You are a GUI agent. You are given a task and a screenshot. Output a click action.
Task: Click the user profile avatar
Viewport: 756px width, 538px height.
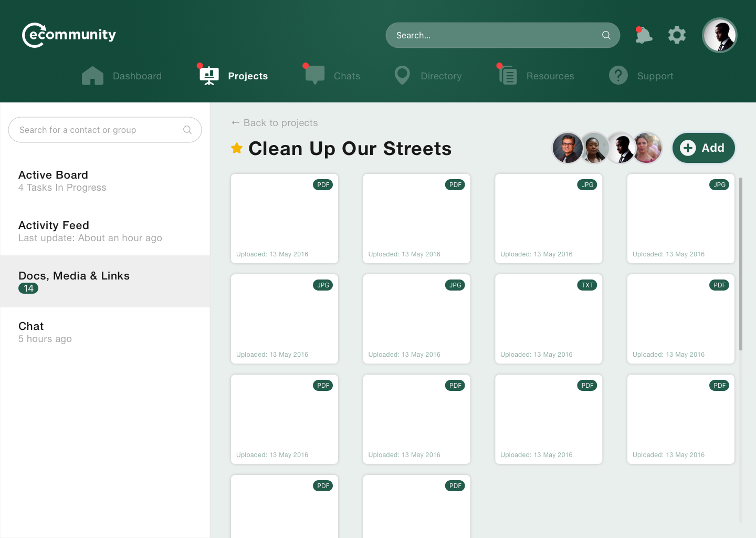(x=719, y=36)
